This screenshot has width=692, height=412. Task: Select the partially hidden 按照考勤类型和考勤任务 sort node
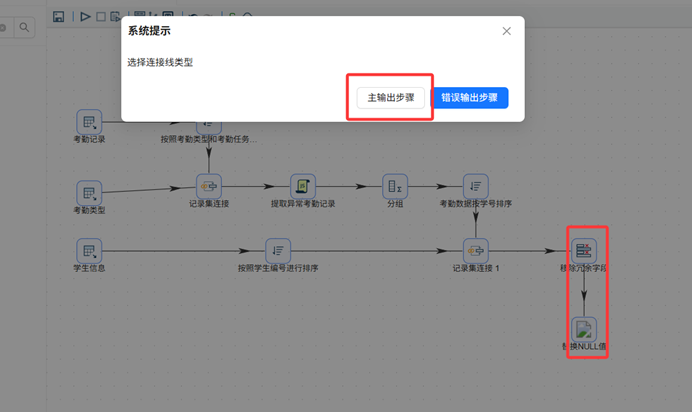tap(209, 127)
